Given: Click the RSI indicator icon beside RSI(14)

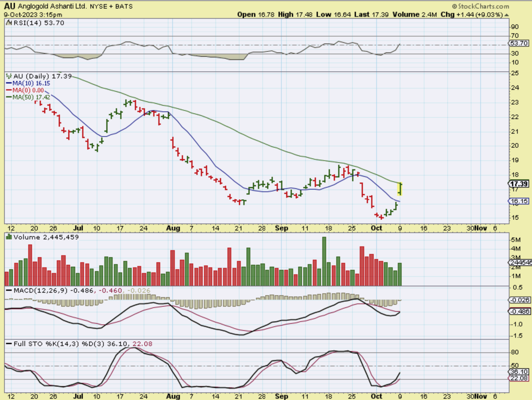Looking at the screenshot, I should tap(9, 23).
